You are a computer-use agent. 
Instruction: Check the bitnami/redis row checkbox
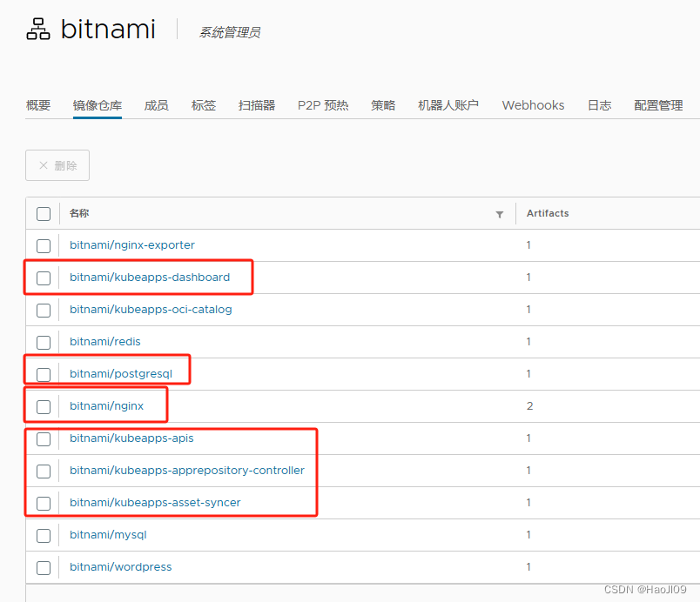[44, 343]
